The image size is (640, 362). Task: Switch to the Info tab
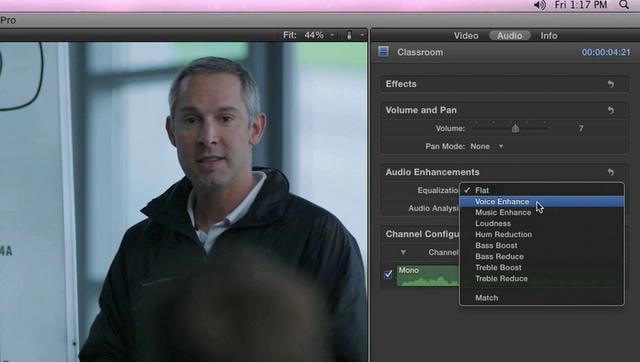click(x=549, y=36)
